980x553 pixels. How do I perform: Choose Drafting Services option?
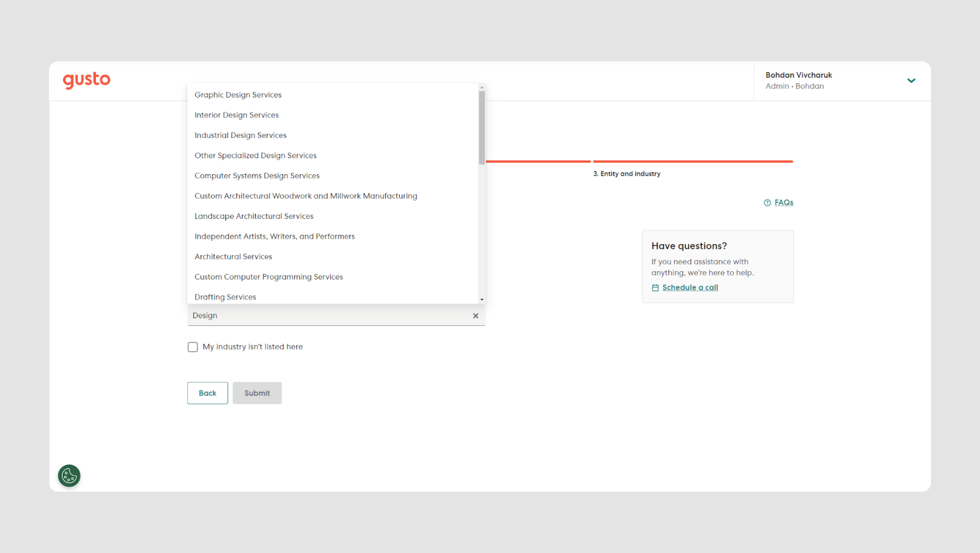[333, 297]
